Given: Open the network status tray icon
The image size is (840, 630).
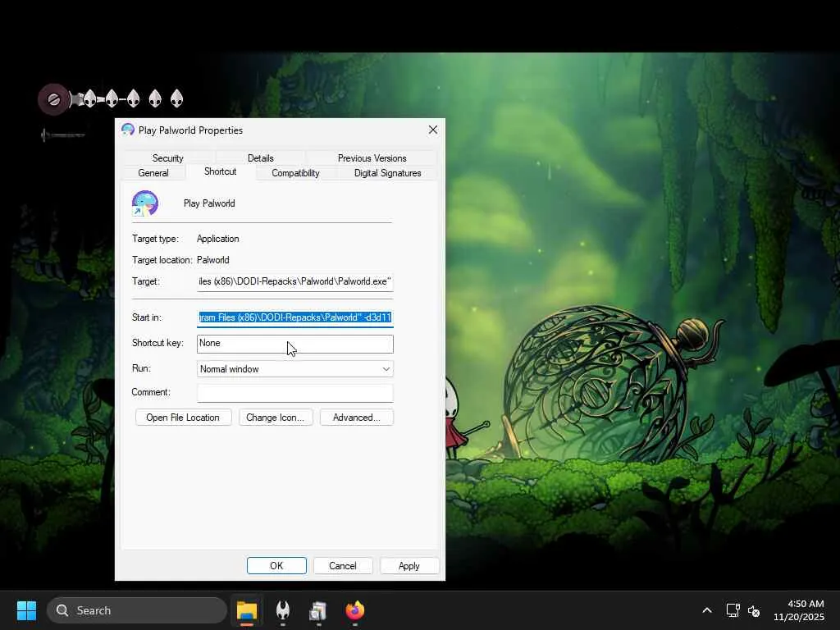Looking at the screenshot, I should pyautogui.click(x=733, y=610).
